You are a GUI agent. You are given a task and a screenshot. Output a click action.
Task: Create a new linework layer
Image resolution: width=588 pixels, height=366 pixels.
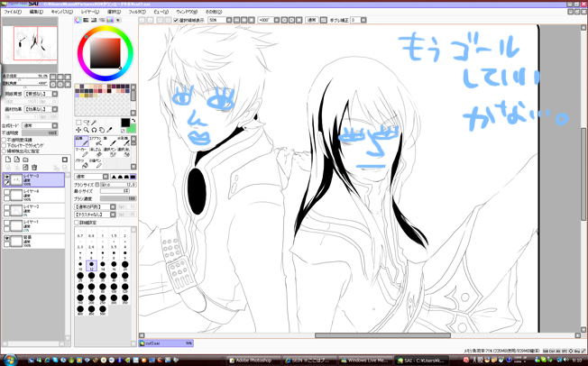[16, 160]
